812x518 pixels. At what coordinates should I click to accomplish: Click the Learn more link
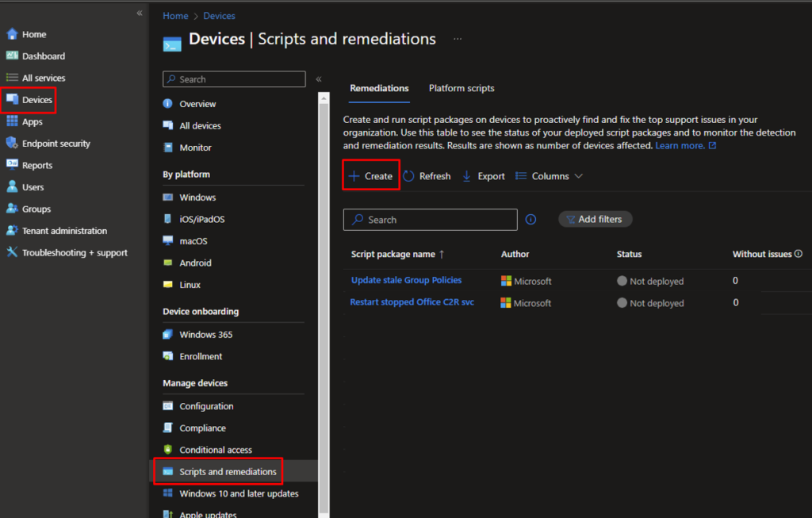tap(680, 145)
